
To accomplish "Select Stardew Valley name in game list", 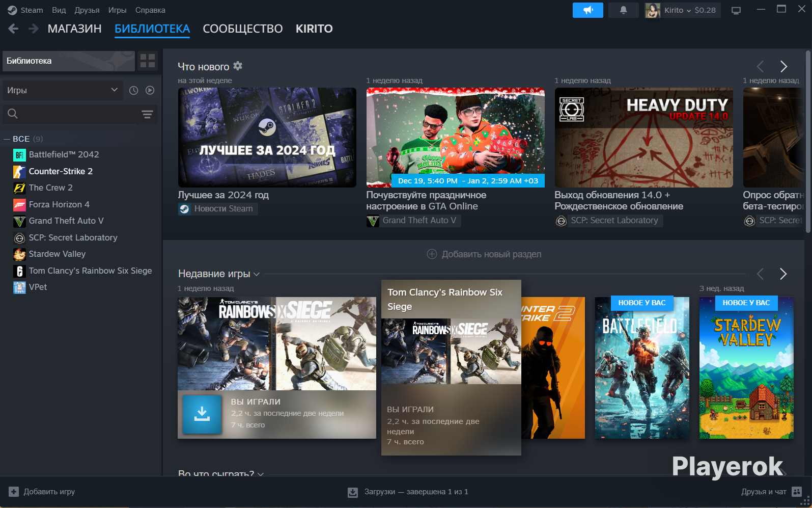I will click(58, 254).
